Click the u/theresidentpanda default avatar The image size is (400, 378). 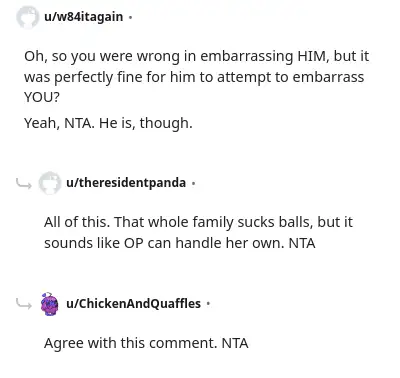(x=50, y=183)
